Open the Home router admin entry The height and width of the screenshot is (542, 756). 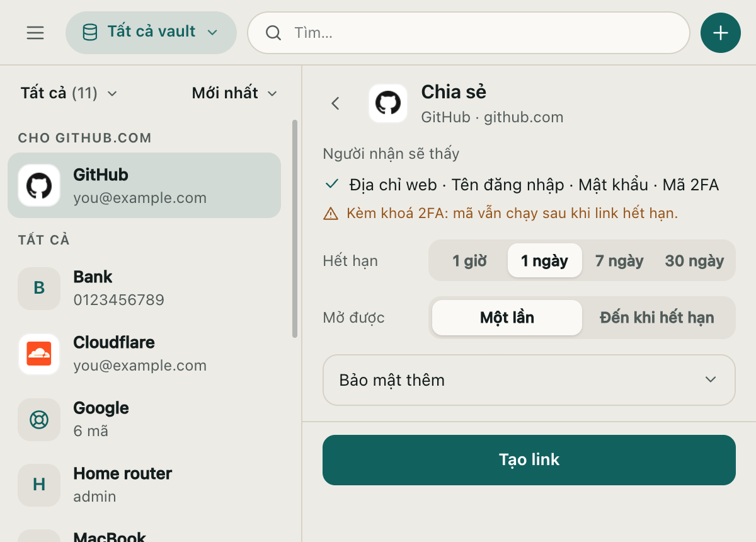(144, 485)
